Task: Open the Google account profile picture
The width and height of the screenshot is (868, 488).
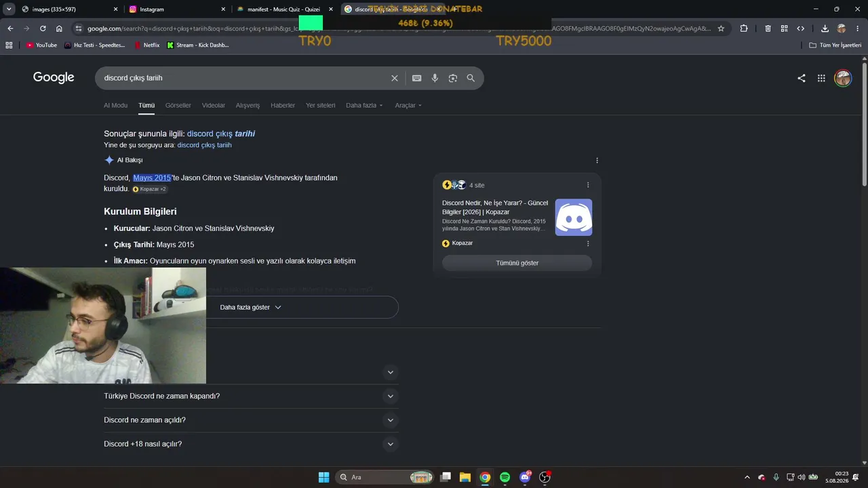Action: (843, 78)
